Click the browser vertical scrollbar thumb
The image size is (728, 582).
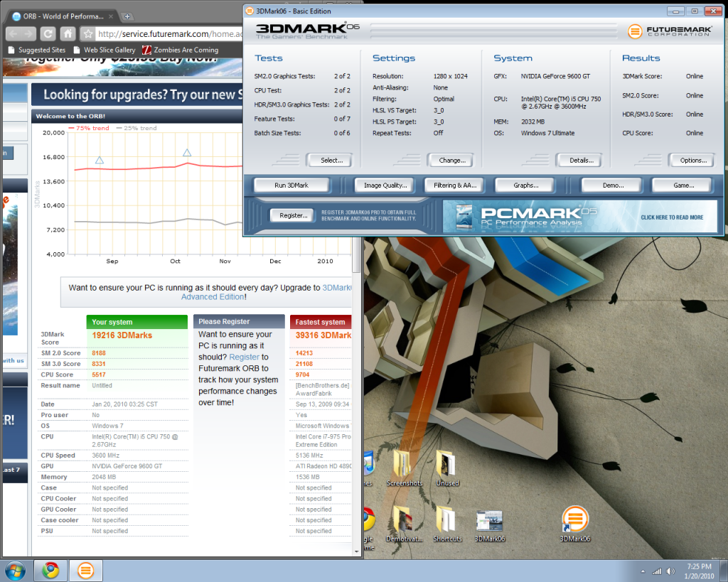(356, 254)
